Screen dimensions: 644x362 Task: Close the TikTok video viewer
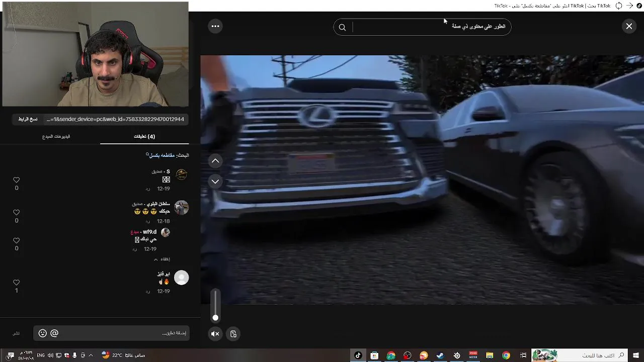pos(629,26)
